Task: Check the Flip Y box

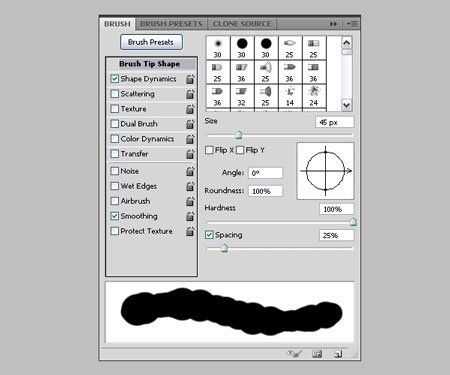Action: coord(240,150)
